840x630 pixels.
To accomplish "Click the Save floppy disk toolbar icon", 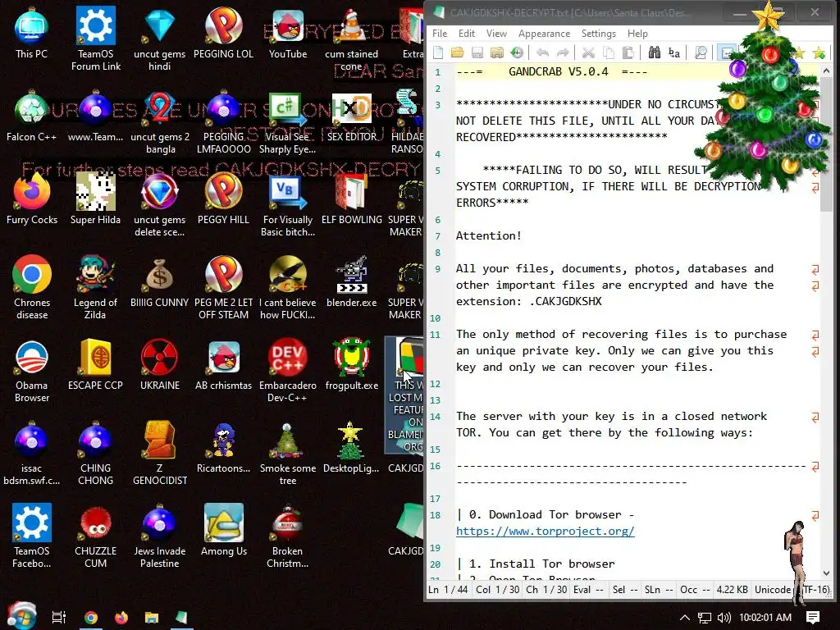I will (477, 52).
